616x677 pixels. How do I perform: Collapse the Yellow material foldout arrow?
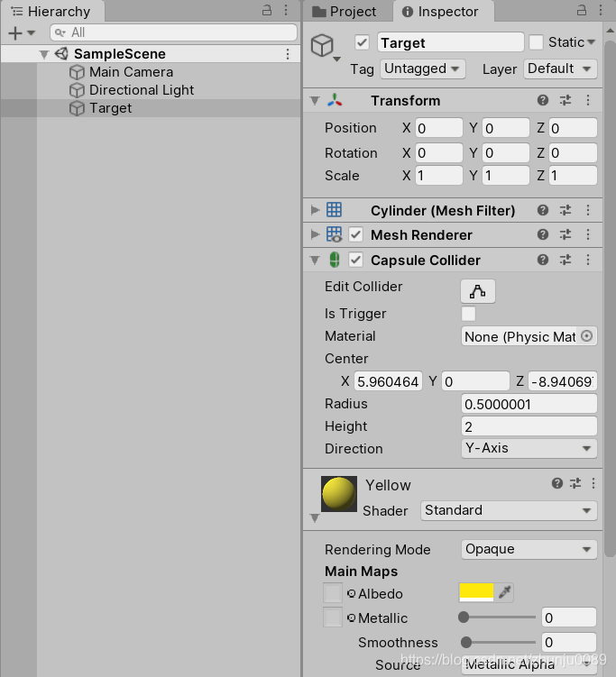coord(315,518)
